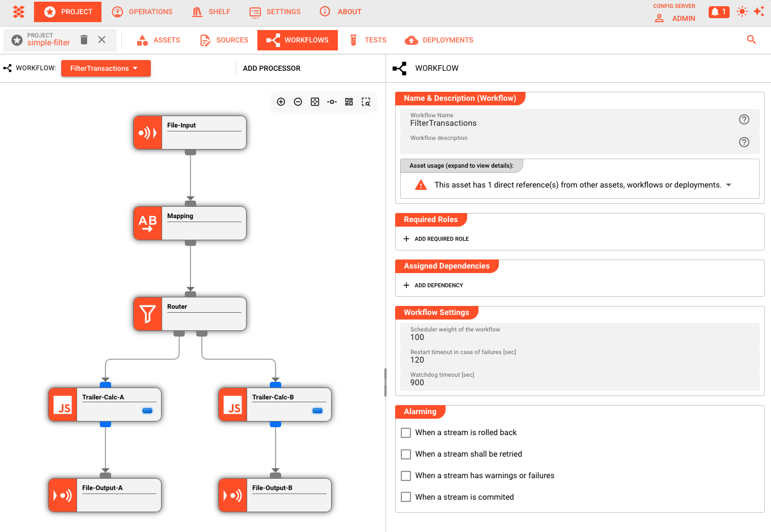Click the auto-layout grid icon
This screenshot has height=532, width=771.
coord(349,102)
